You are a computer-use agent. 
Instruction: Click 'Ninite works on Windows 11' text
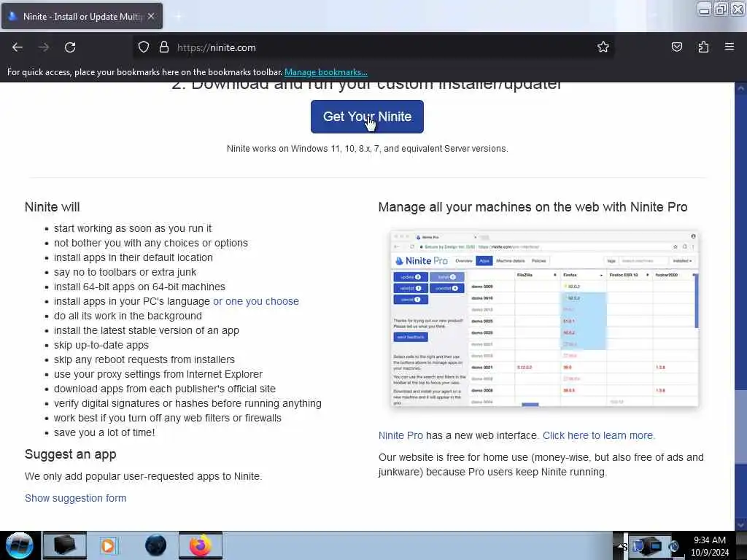click(367, 149)
